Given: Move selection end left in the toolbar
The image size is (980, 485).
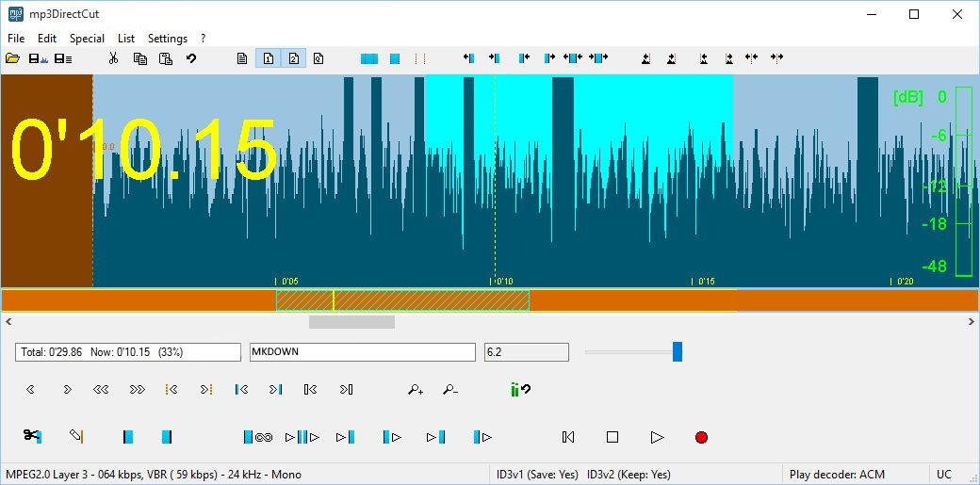Looking at the screenshot, I should point(524,58).
